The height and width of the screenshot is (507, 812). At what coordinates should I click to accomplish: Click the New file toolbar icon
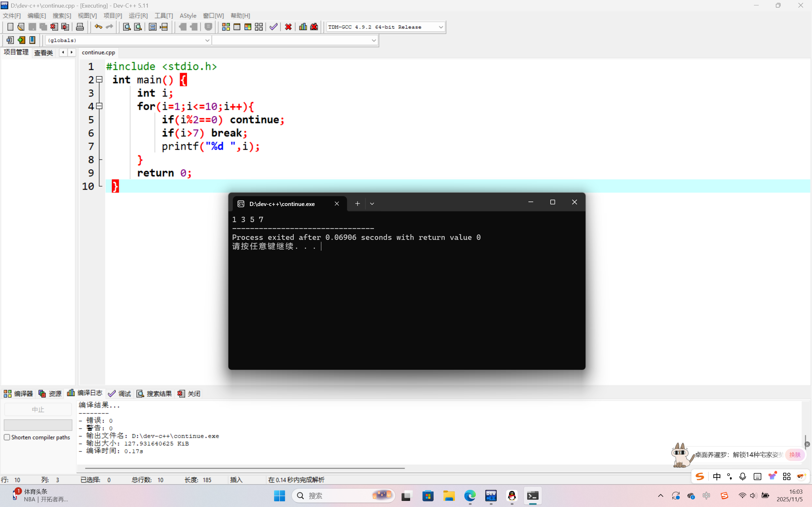tap(10, 27)
